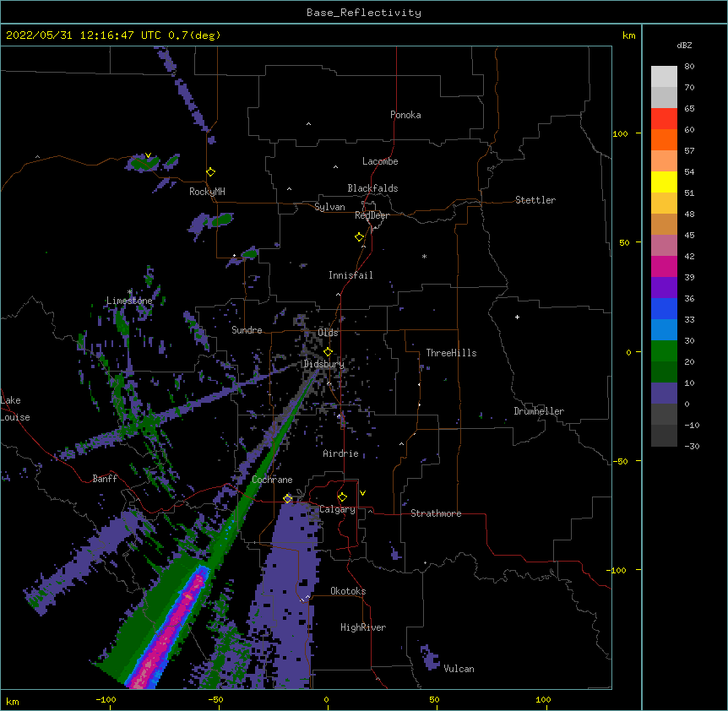Click the yellow v marker on northwest green echo

click(x=148, y=155)
